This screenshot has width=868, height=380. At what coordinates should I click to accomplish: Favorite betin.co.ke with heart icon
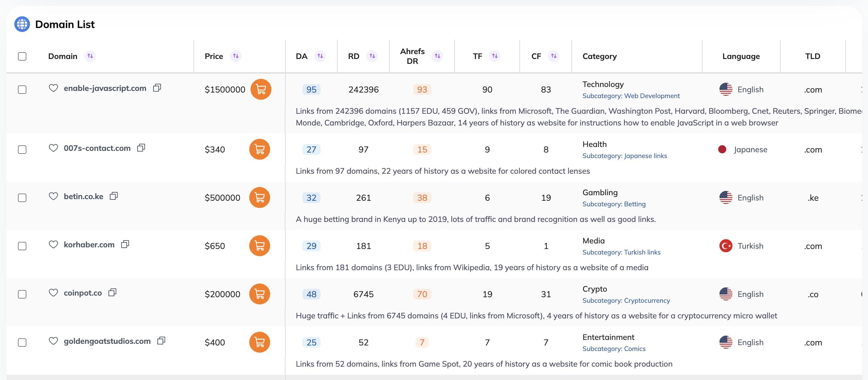(x=53, y=196)
